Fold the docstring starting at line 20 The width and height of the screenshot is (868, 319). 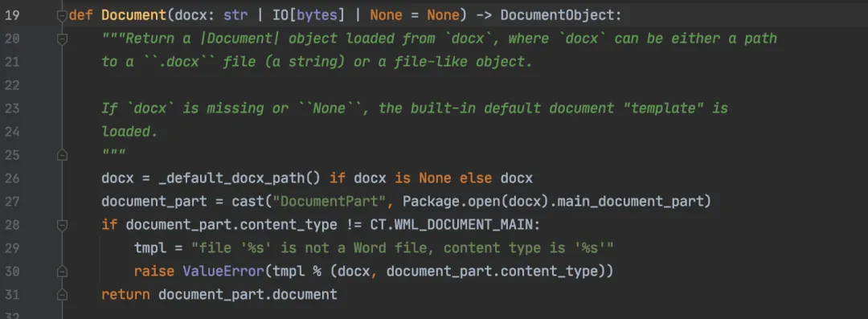[x=62, y=39]
